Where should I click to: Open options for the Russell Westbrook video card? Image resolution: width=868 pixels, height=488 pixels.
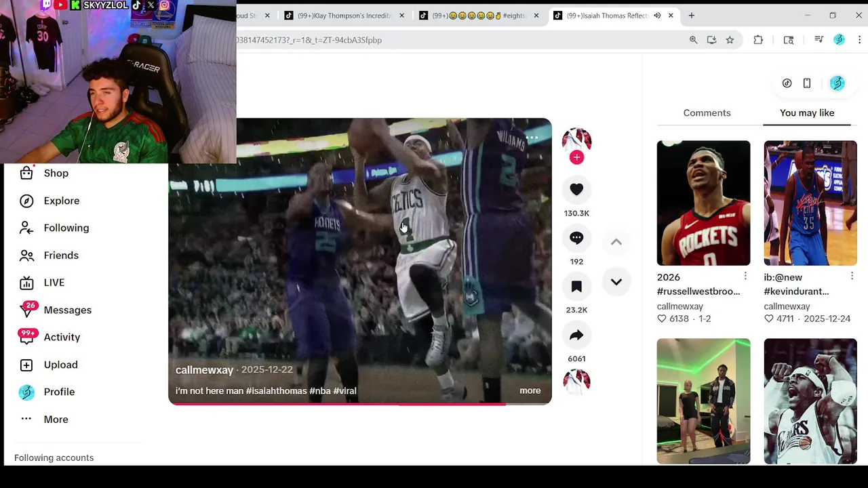(x=745, y=277)
